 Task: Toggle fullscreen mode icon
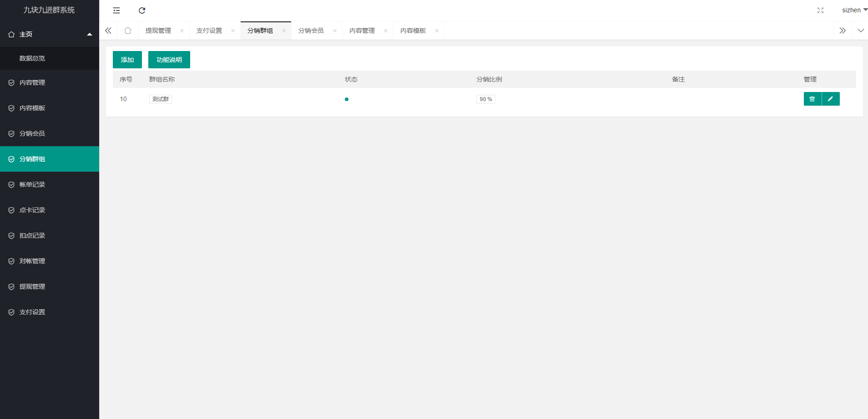[820, 10]
